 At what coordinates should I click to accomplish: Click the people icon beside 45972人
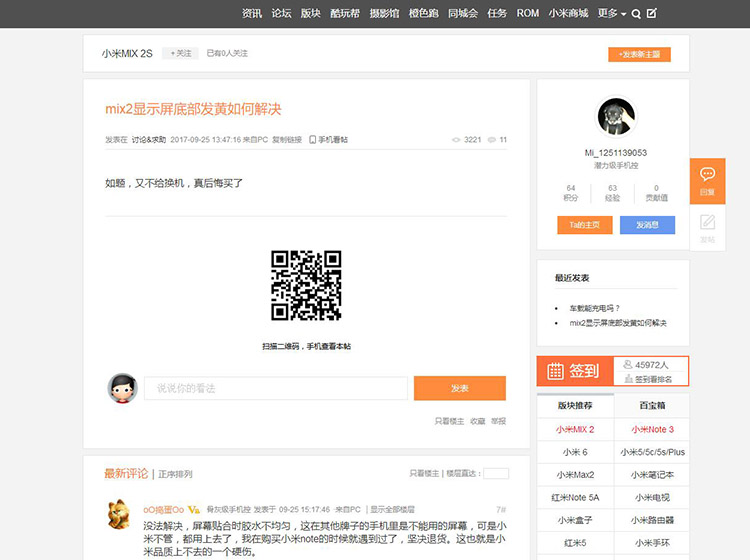[x=628, y=365]
